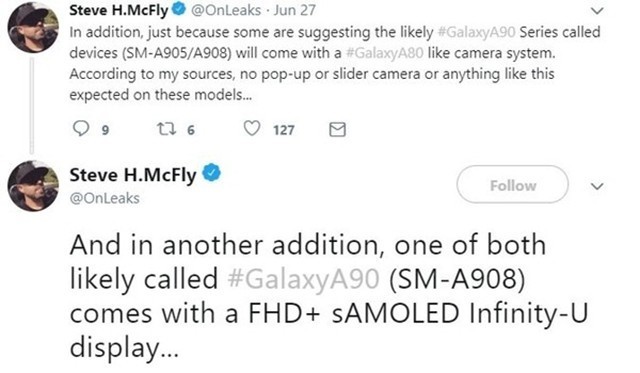Click the 127 likes count
Image resolution: width=640 pixels, height=373 pixels.
pyautogui.click(x=284, y=130)
